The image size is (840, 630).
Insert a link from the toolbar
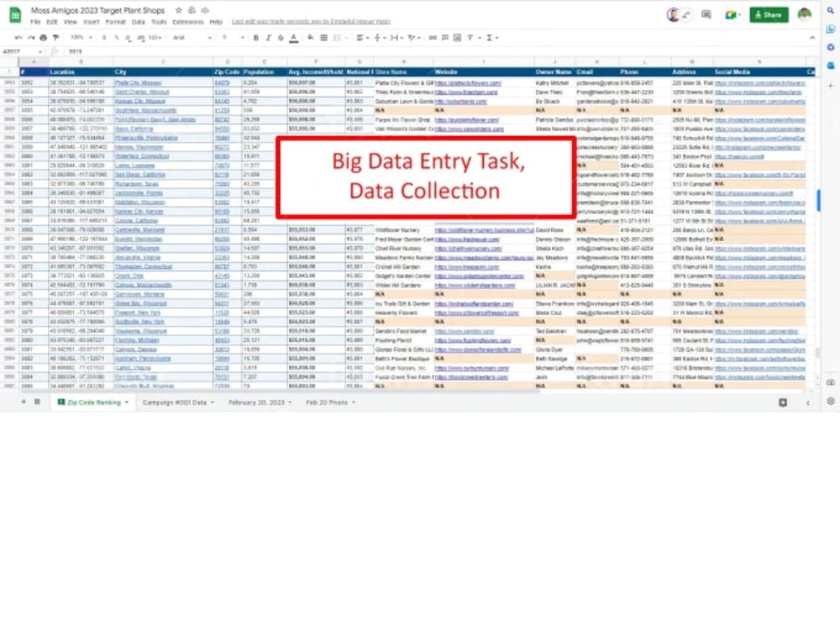pos(433,38)
